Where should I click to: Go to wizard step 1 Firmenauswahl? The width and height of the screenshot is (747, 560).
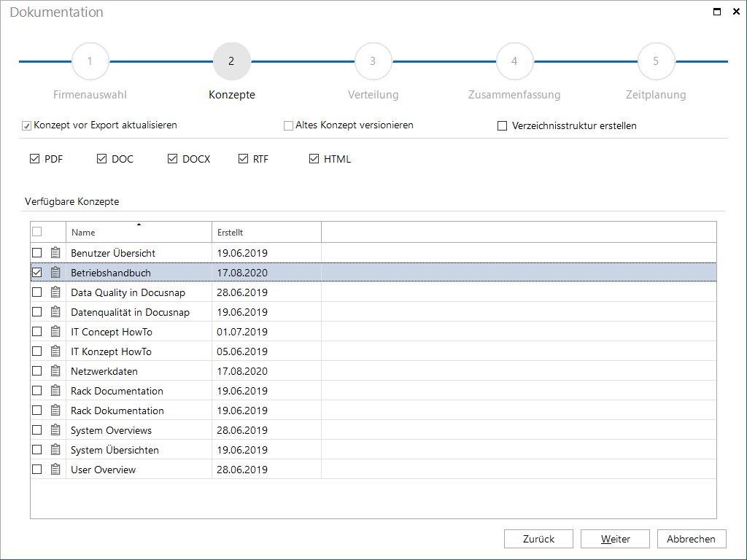pyautogui.click(x=90, y=61)
